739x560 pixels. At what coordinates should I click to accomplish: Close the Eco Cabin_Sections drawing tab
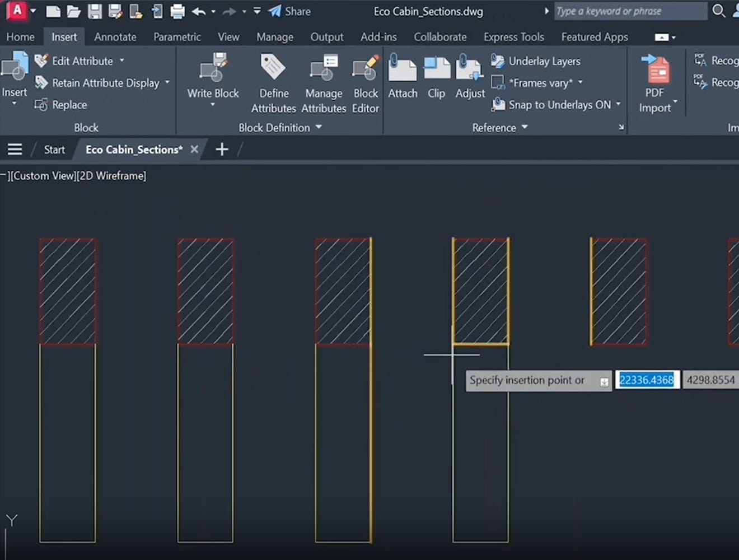pos(194,150)
